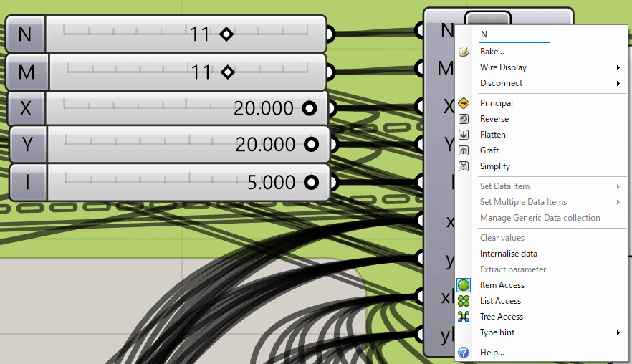This screenshot has width=632, height=364.
Task: Click the Reverse icon
Action: pos(464,119)
